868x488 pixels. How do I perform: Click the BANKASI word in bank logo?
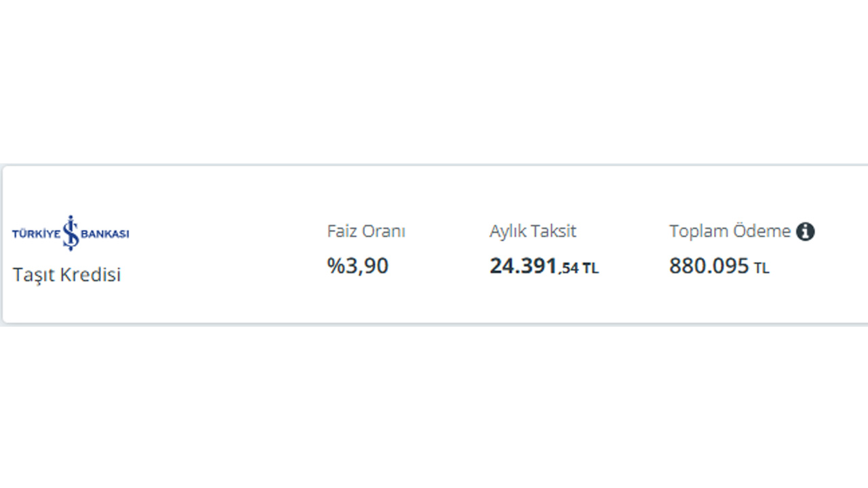[105, 235]
